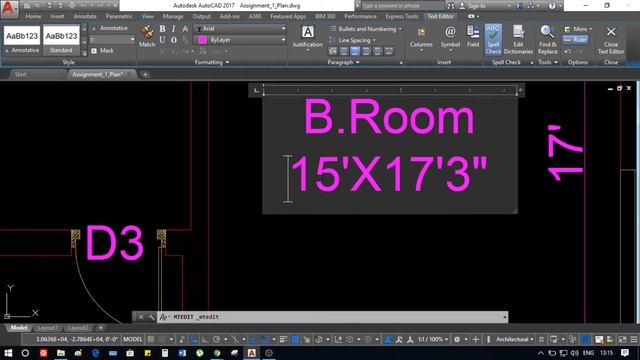This screenshot has width=640, height=360.
Task: Toggle the Annotative option in Style panel
Action: tap(109, 28)
